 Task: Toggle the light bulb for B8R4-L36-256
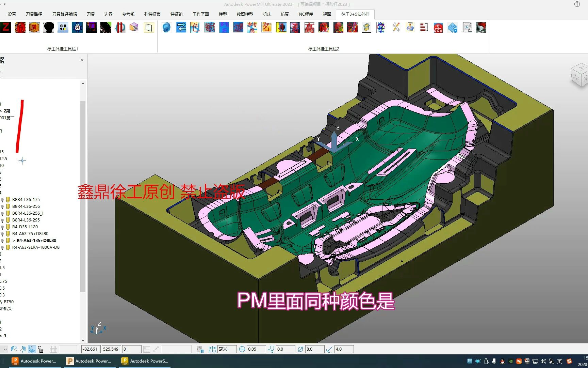[2, 206]
